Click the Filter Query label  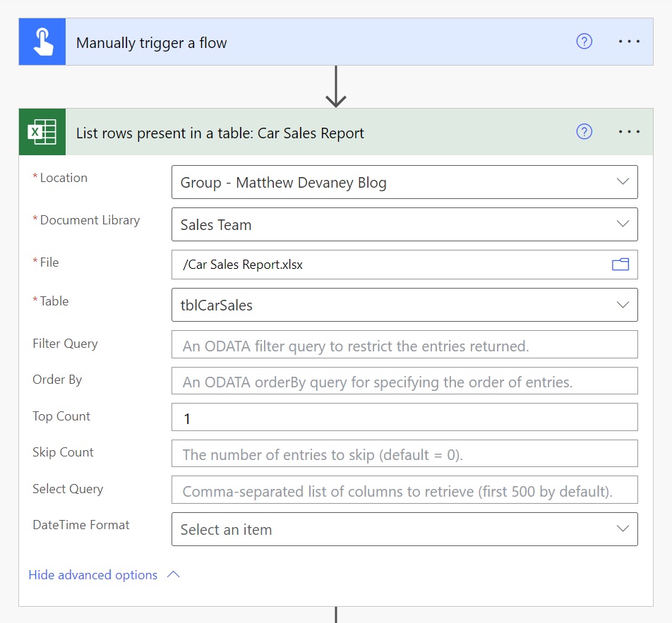click(x=65, y=344)
